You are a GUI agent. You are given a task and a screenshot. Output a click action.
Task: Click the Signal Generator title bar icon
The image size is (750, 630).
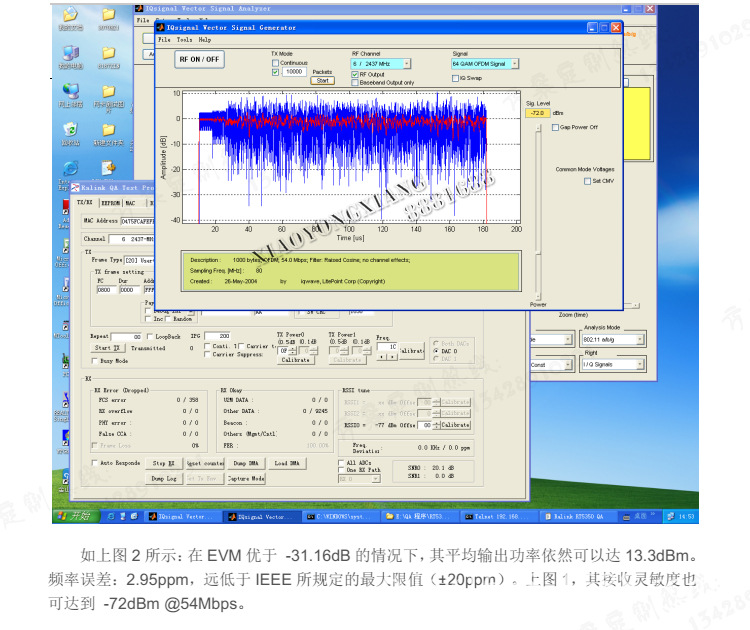coord(161,28)
